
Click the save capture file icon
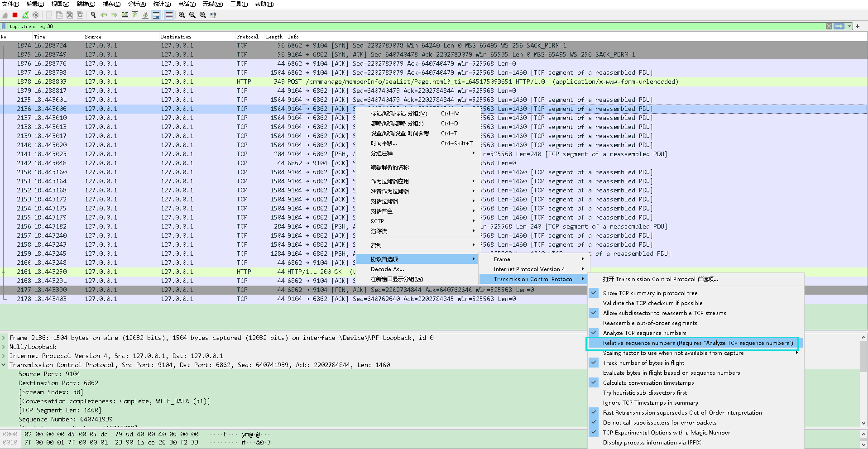click(59, 15)
